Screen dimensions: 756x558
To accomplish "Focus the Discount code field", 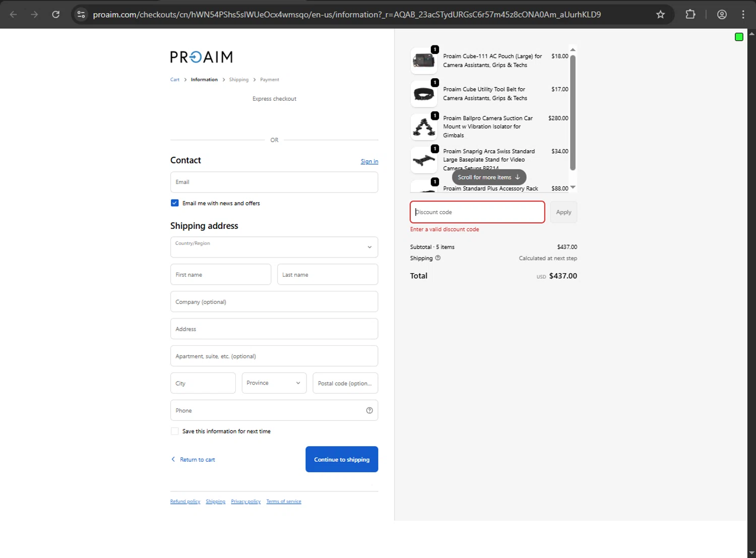I will coord(477,212).
